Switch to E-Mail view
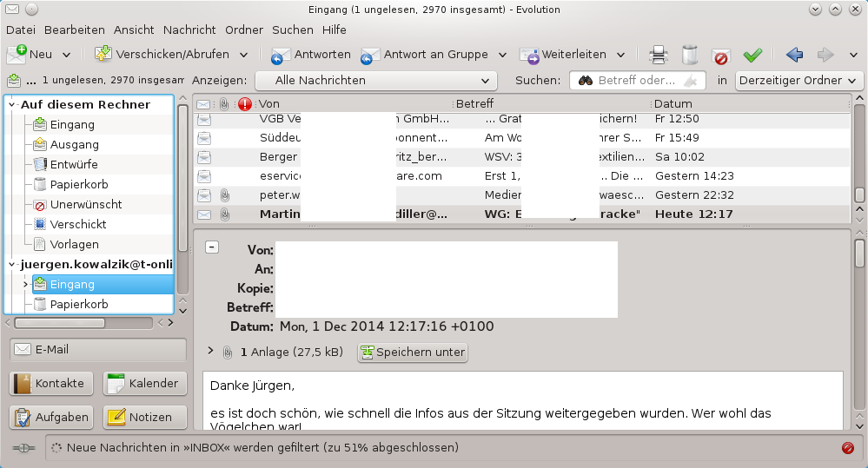 (x=98, y=350)
